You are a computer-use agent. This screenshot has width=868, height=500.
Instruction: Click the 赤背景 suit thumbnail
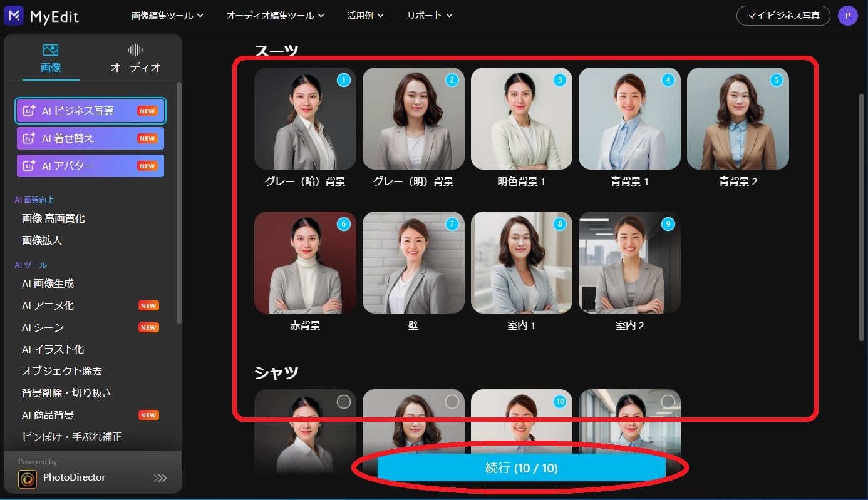305,262
